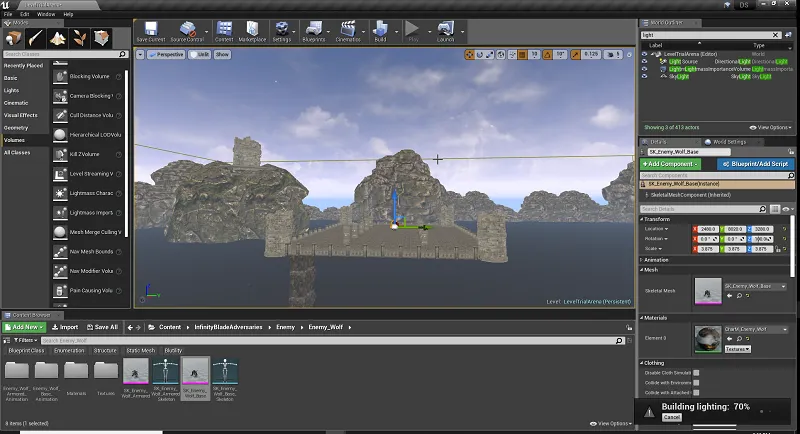Toggle the Collide with Environment checkbox
Screen dimensions: 800x434
point(696,382)
